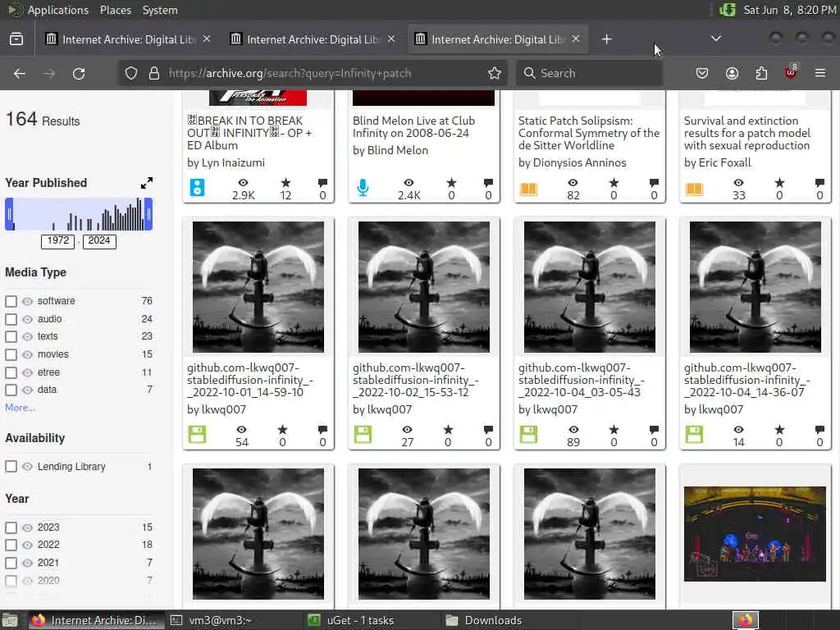840x630 pixels.
Task: Expand the Year Published histogram
Action: [x=146, y=183]
